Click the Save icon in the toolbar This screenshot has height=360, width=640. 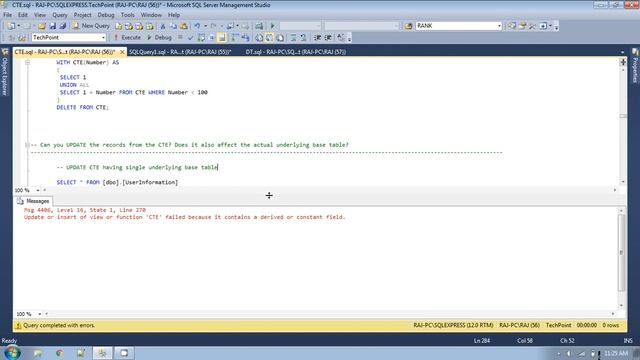pyautogui.click(x=52, y=26)
